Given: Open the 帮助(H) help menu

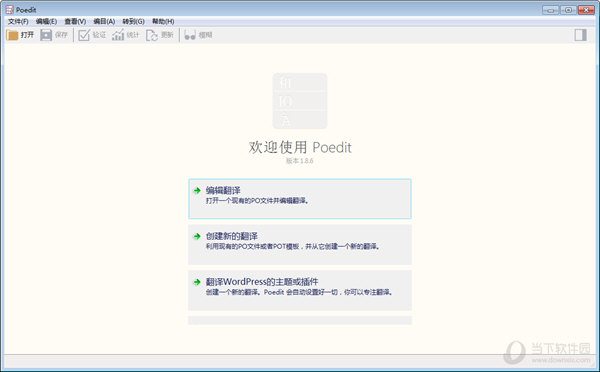Looking at the screenshot, I should click(x=163, y=21).
